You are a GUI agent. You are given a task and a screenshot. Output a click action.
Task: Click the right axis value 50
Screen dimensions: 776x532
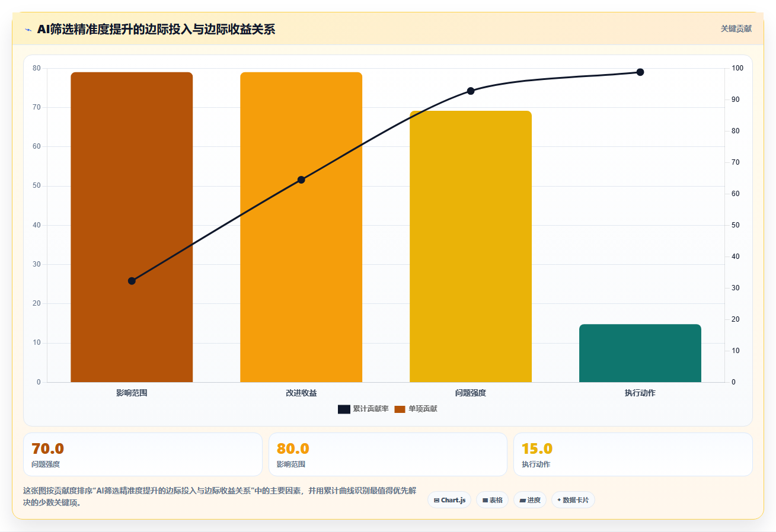[x=735, y=225]
